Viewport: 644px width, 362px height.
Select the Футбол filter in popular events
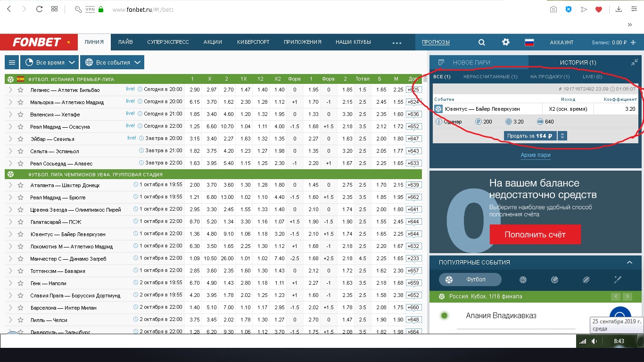point(469,280)
